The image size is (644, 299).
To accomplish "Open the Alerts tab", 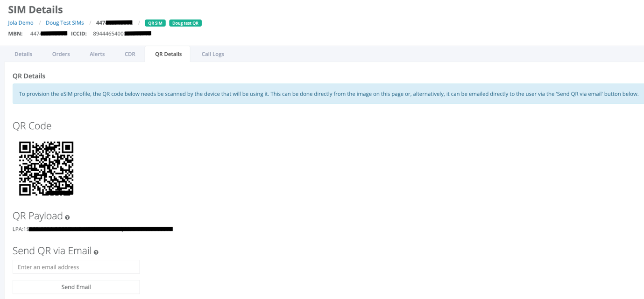I will [97, 54].
